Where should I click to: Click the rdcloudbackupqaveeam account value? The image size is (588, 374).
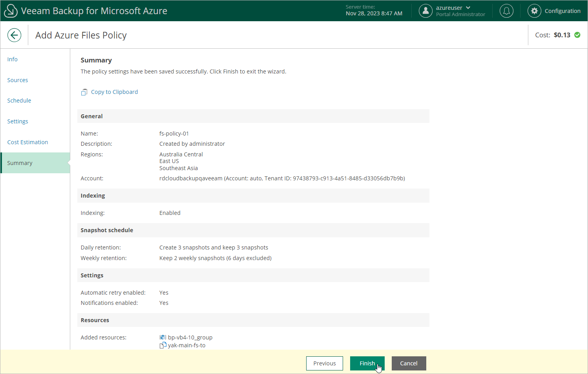pos(282,178)
